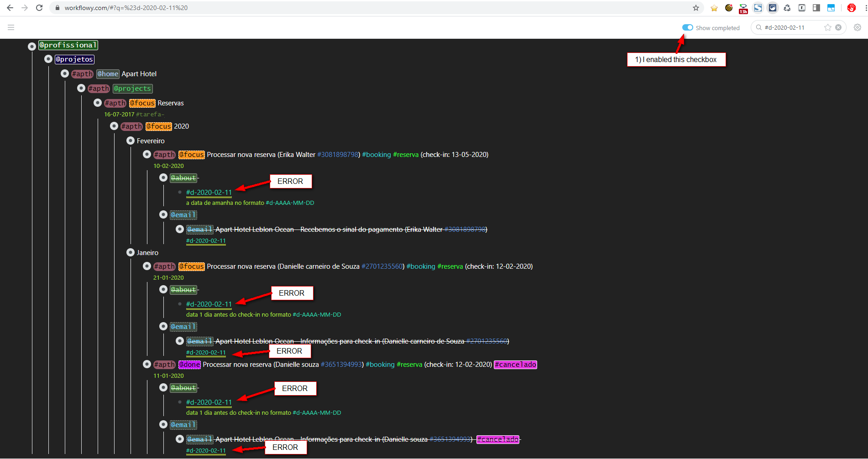Click the #tarefa- tag in the Reservas note

click(150, 115)
